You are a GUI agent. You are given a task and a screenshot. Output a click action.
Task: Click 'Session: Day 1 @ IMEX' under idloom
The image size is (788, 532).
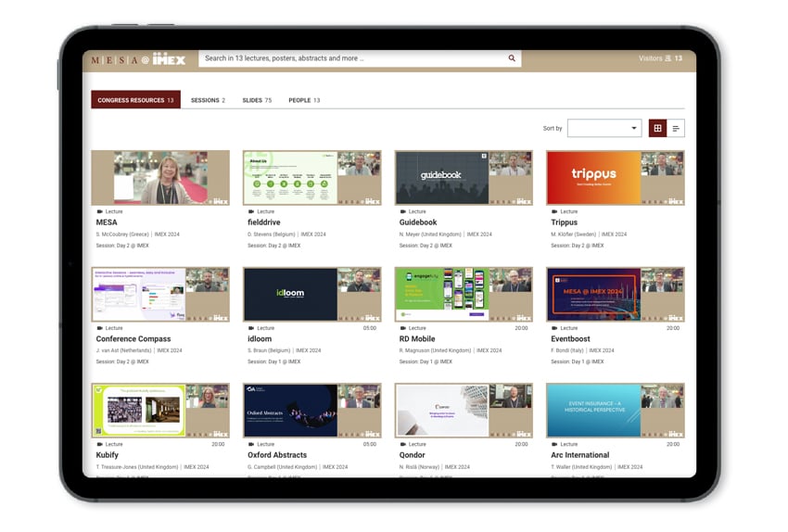(x=273, y=361)
